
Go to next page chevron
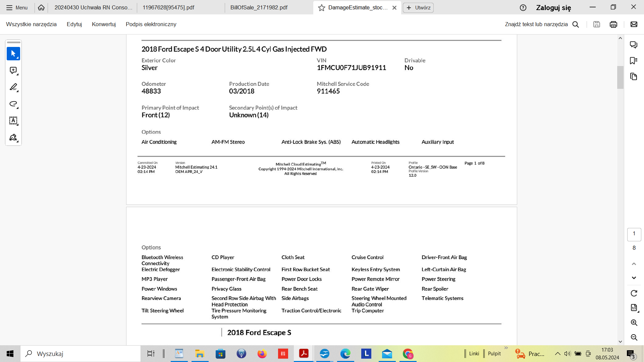click(x=634, y=278)
